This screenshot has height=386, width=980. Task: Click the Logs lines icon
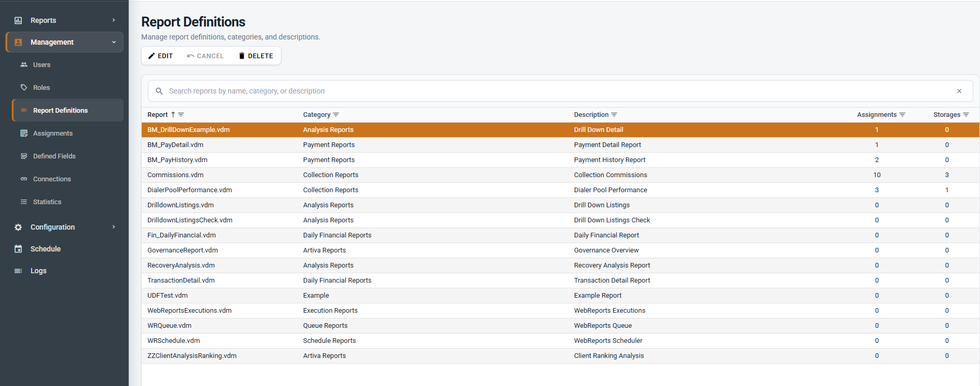coord(18,271)
